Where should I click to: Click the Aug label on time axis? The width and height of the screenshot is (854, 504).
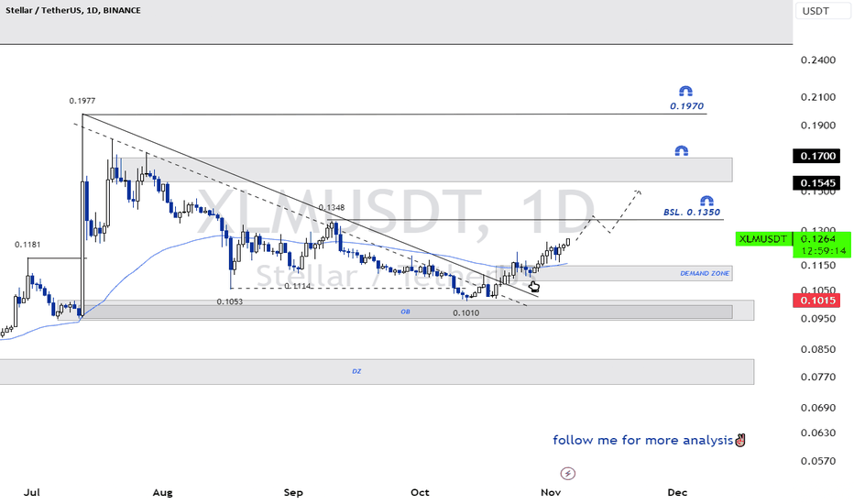[x=162, y=493]
